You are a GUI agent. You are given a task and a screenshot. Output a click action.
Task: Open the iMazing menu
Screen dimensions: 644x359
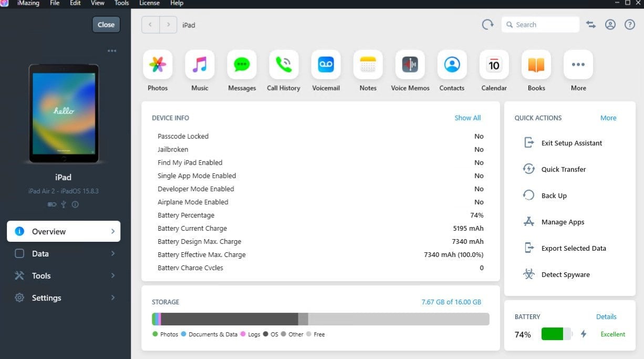(28, 3)
